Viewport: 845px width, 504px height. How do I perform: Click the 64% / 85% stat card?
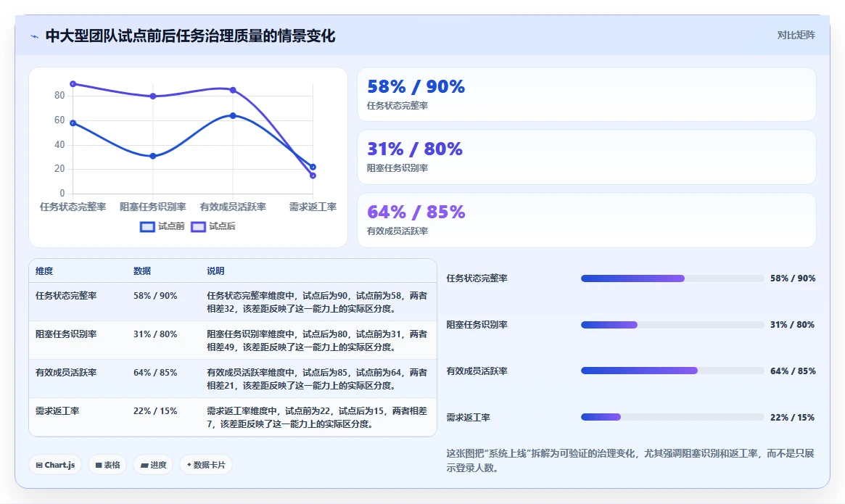(586, 220)
